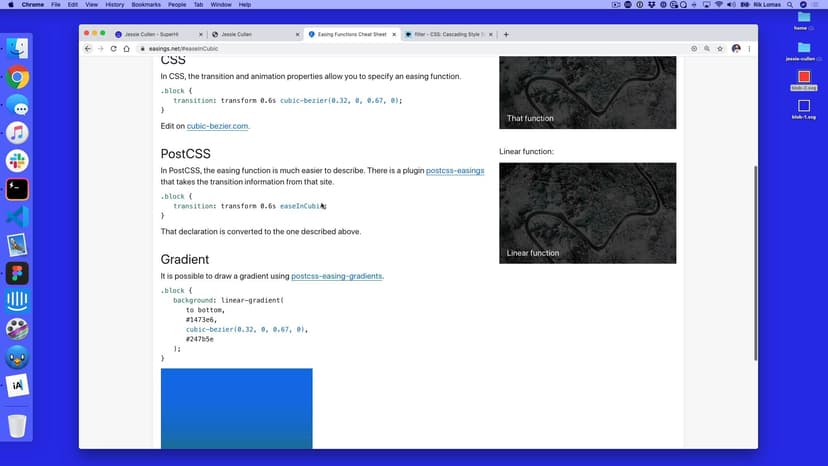Switch to Jessie Cullen - SuperHi tab

click(x=158, y=34)
